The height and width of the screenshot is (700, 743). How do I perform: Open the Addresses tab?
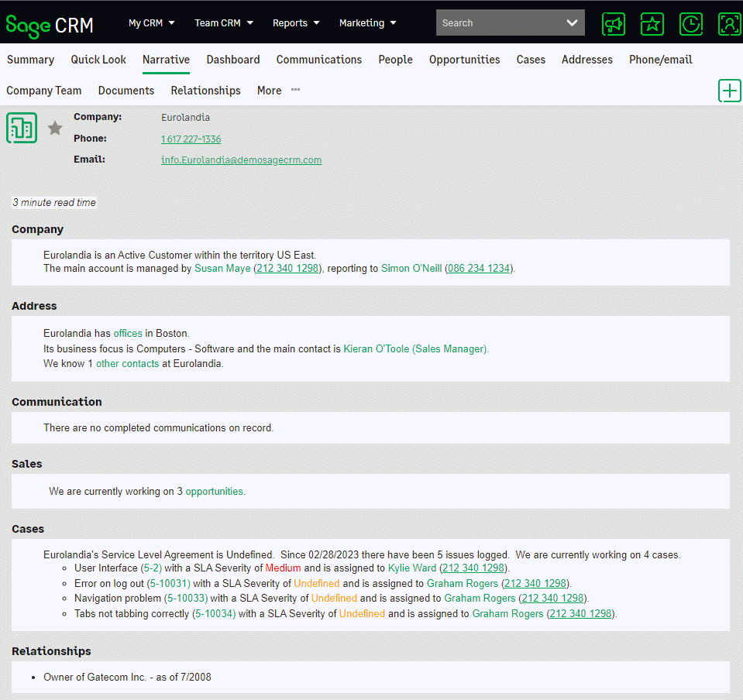587,60
